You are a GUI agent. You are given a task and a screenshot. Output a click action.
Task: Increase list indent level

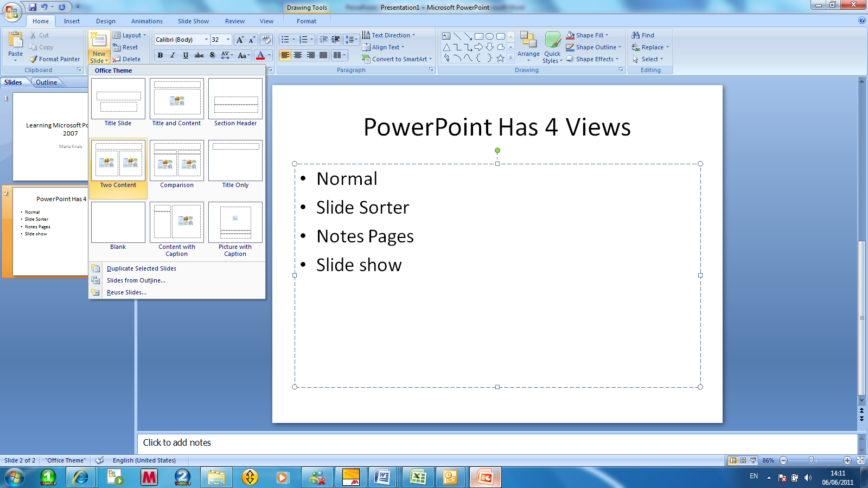tap(336, 40)
